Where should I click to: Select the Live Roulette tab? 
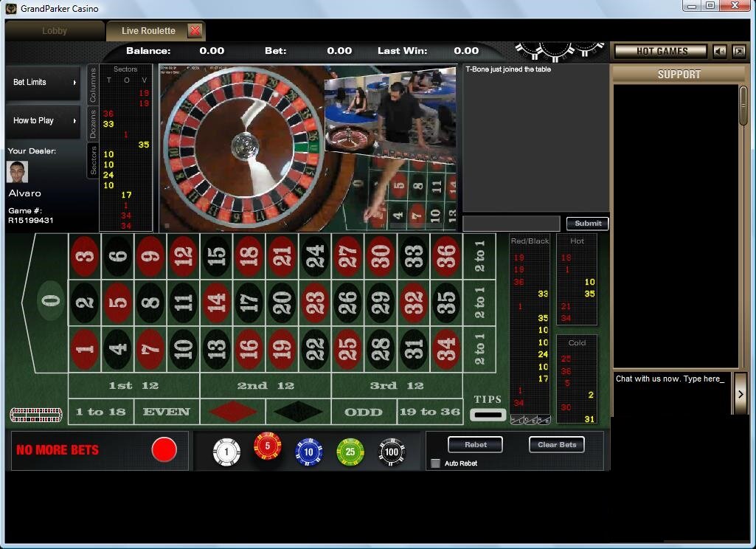point(148,31)
